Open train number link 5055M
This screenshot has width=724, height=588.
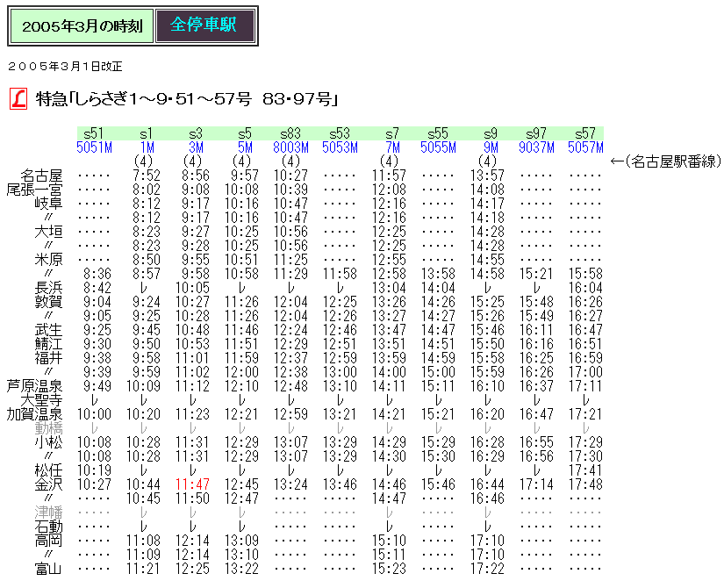tap(438, 147)
